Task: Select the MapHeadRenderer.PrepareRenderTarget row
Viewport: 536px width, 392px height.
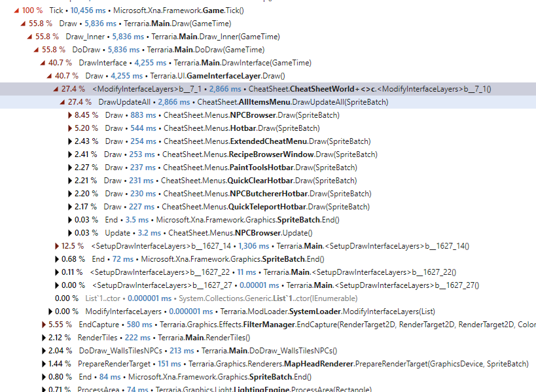Action: [268, 364]
